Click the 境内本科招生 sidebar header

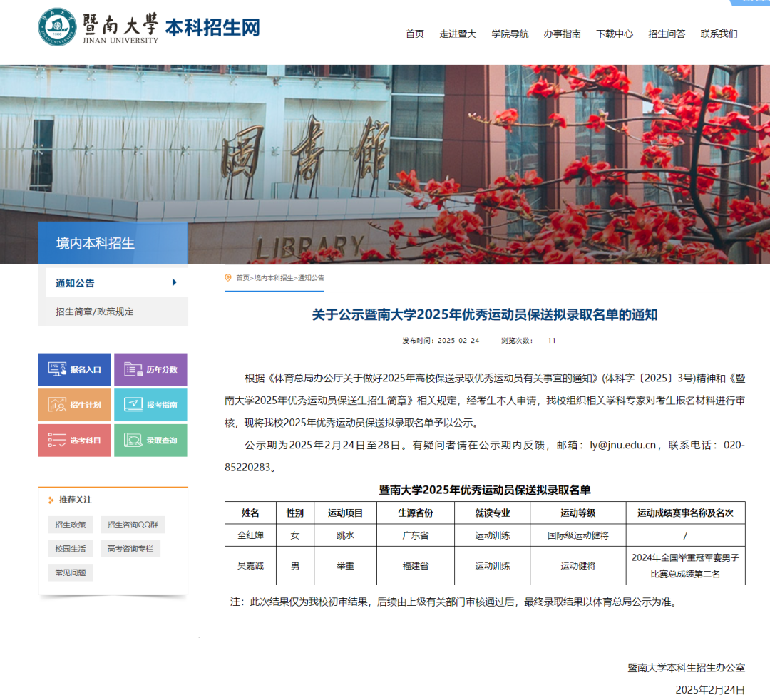point(113,243)
